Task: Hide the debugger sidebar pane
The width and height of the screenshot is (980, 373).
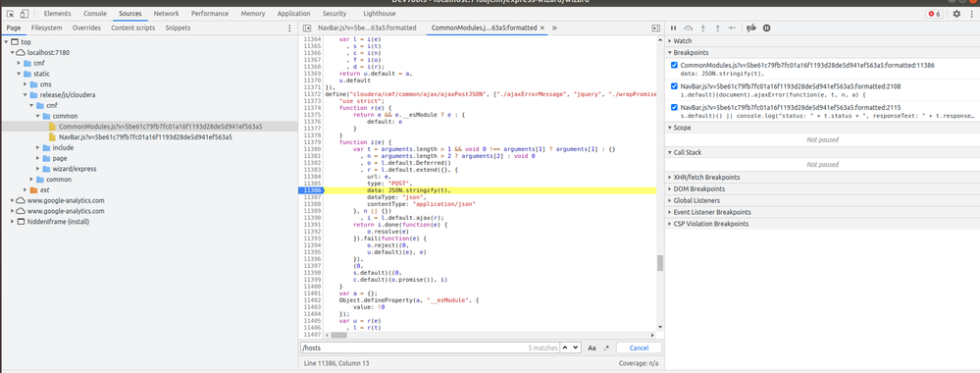Action: [x=655, y=28]
